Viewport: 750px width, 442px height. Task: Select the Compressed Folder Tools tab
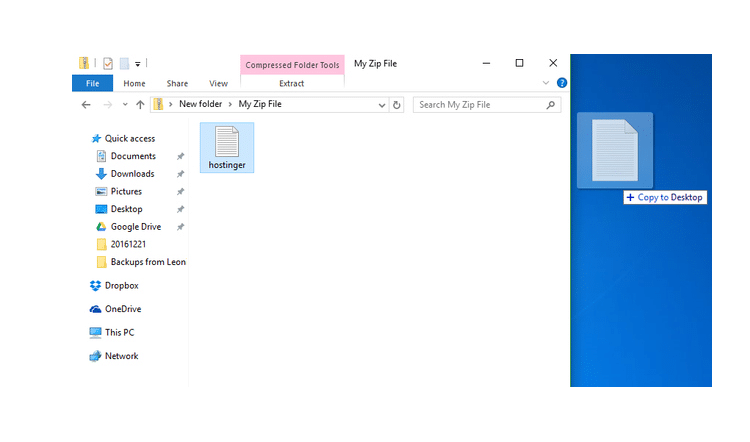[x=292, y=65]
